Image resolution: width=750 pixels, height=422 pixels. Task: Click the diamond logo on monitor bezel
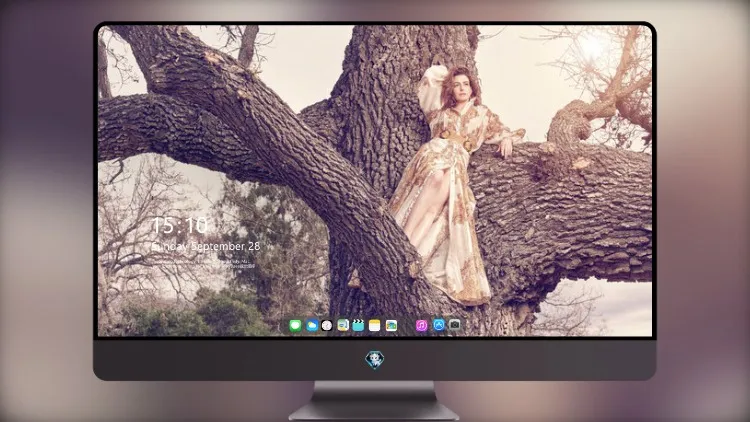[x=375, y=360]
